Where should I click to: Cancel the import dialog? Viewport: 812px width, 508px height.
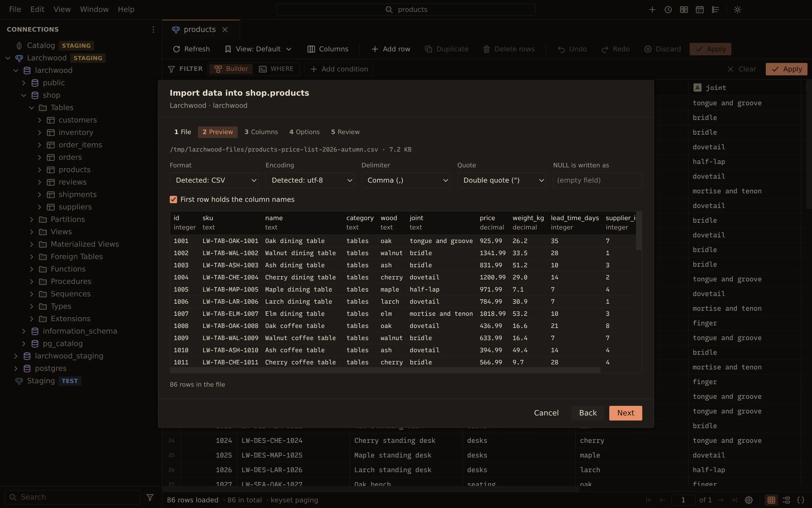pyautogui.click(x=546, y=413)
